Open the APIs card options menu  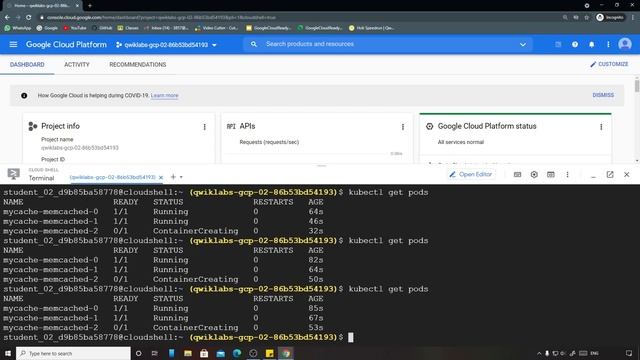[x=403, y=127]
